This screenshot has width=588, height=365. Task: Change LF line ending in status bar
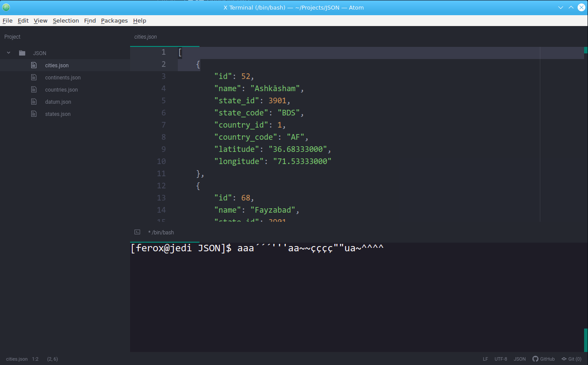point(486,359)
